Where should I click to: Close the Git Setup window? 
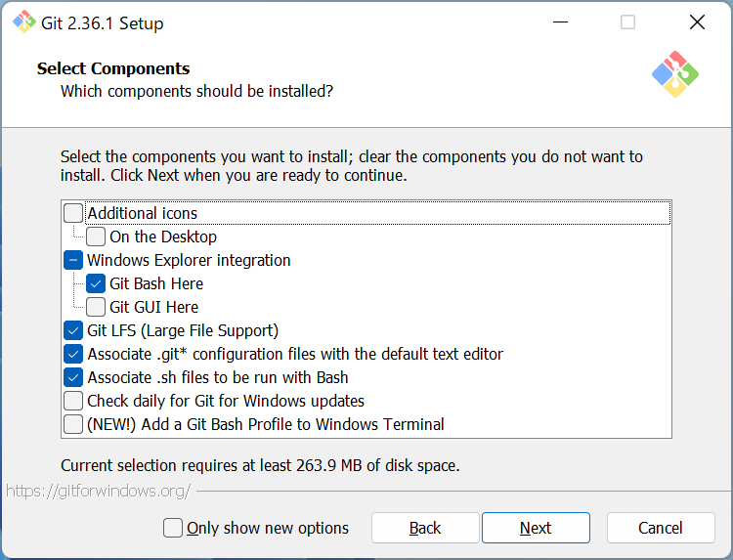[697, 22]
